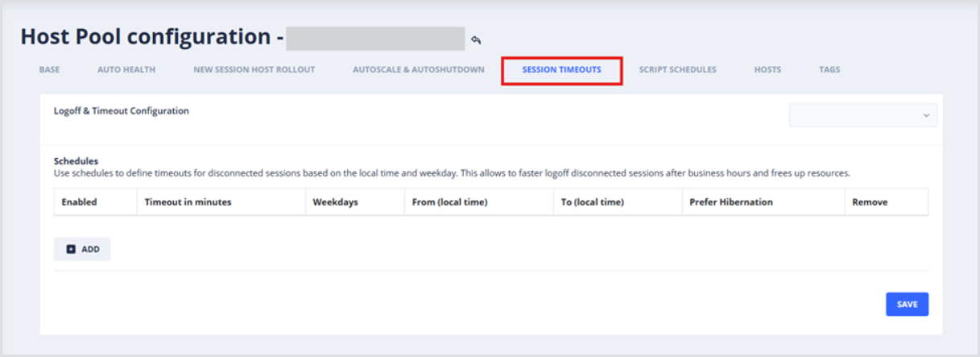Click the Weekdays column header

pyautogui.click(x=335, y=202)
